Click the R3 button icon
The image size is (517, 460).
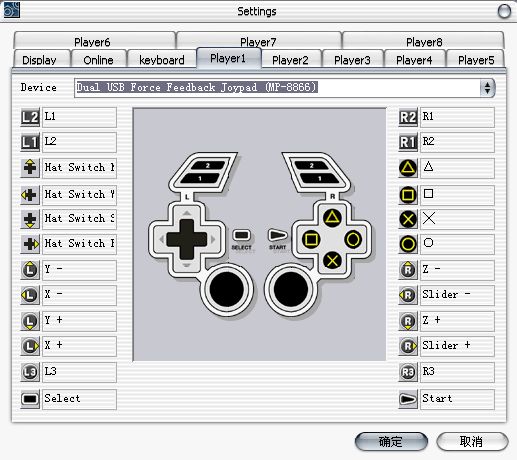coord(408,372)
